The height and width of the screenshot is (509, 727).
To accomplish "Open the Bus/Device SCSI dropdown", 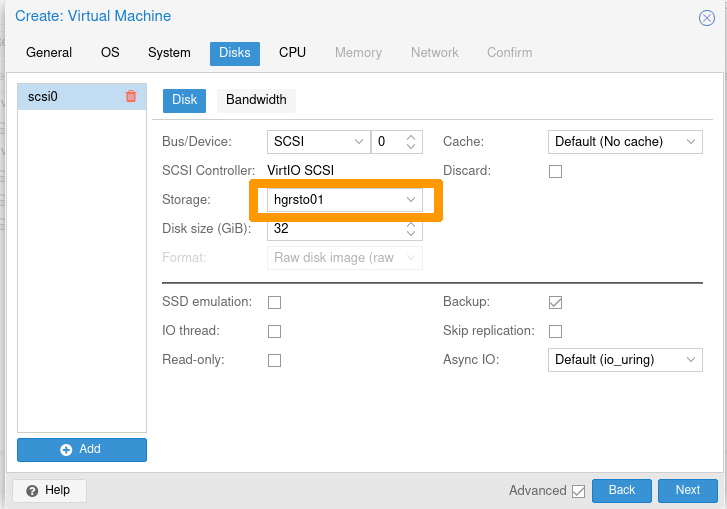I will click(x=319, y=141).
